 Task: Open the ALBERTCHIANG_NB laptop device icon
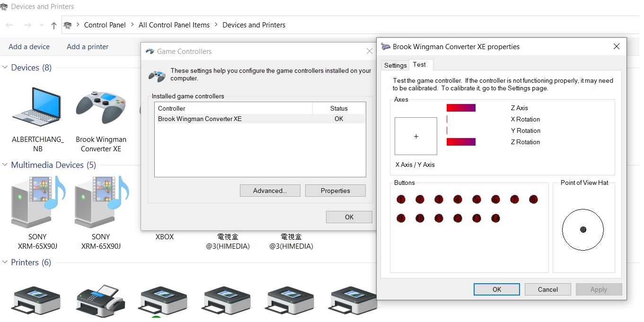(x=37, y=107)
